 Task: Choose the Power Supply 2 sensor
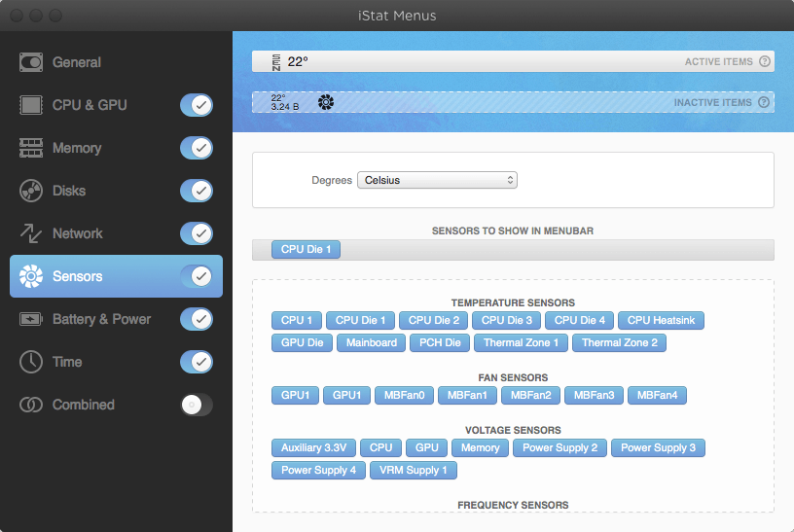tap(559, 448)
